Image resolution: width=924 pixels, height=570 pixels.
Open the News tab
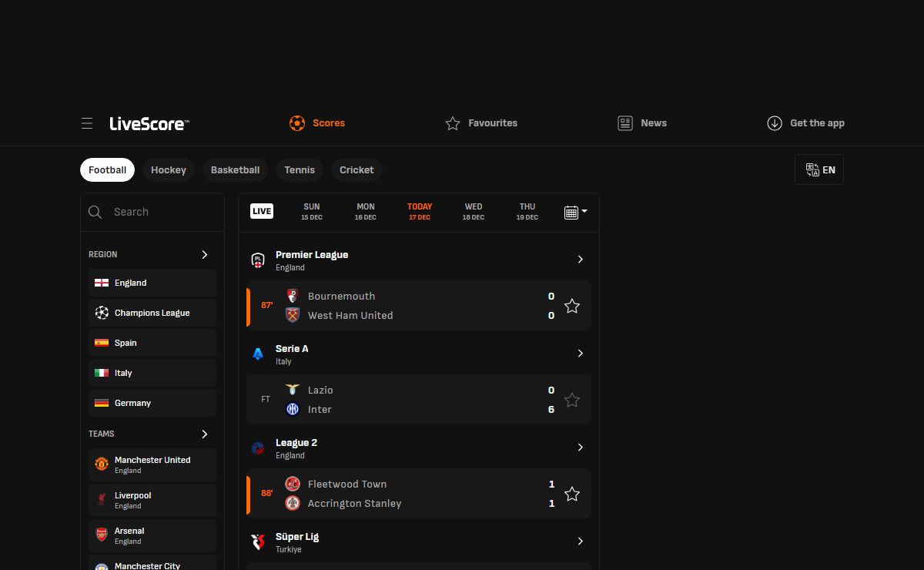coord(642,123)
